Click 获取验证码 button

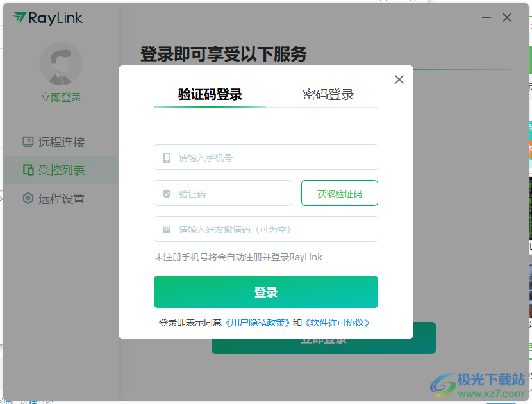point(339,193)
